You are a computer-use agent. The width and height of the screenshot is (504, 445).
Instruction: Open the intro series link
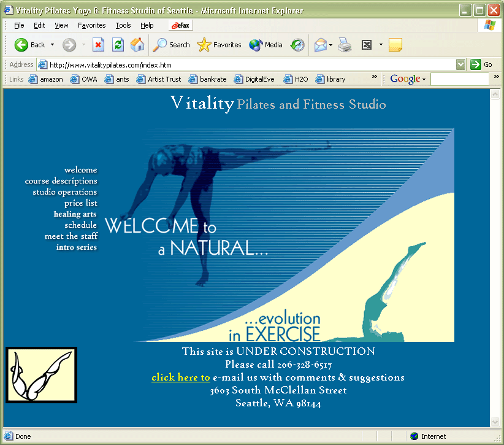point(77,247)
